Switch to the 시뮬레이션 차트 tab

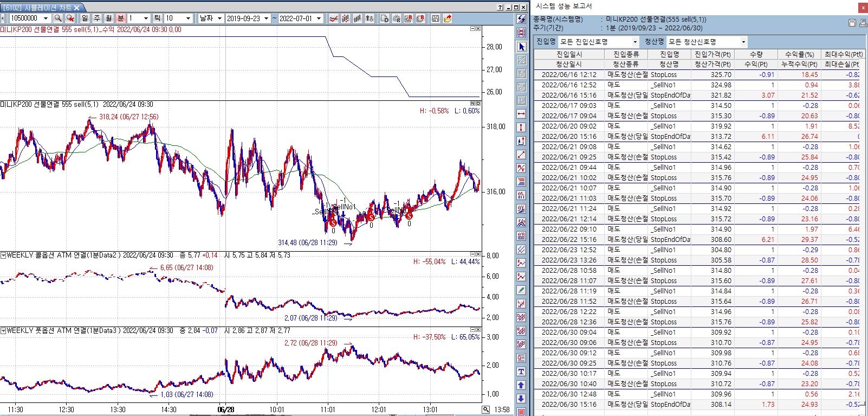(x=41, y=8)
